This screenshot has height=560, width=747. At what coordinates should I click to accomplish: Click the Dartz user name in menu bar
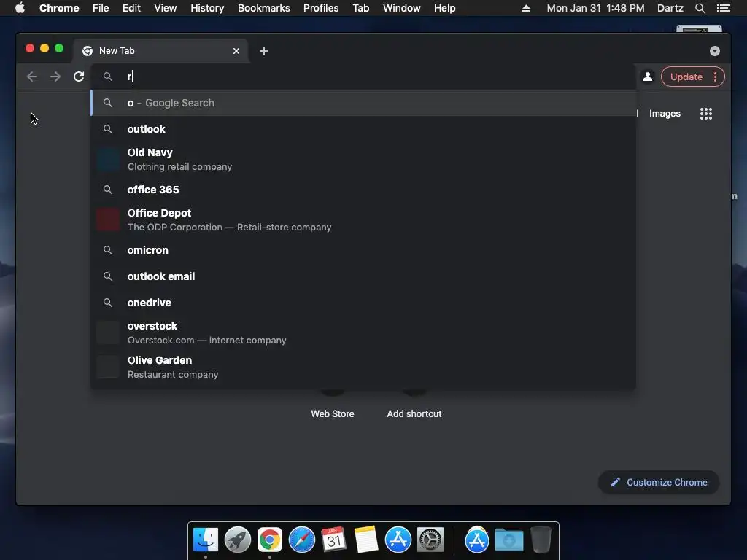[x=670, y=8]
